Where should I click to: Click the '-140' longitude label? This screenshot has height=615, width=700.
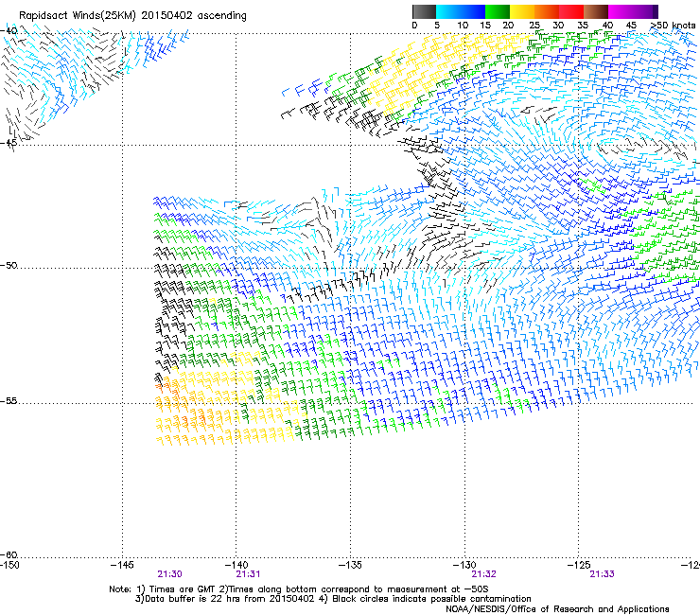pyautogui.click(x=236, y=565)
